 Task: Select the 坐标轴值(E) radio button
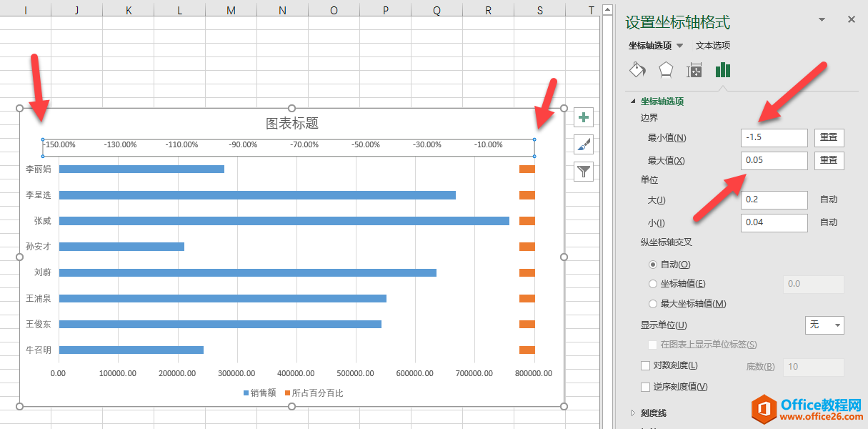click(653, 284)
